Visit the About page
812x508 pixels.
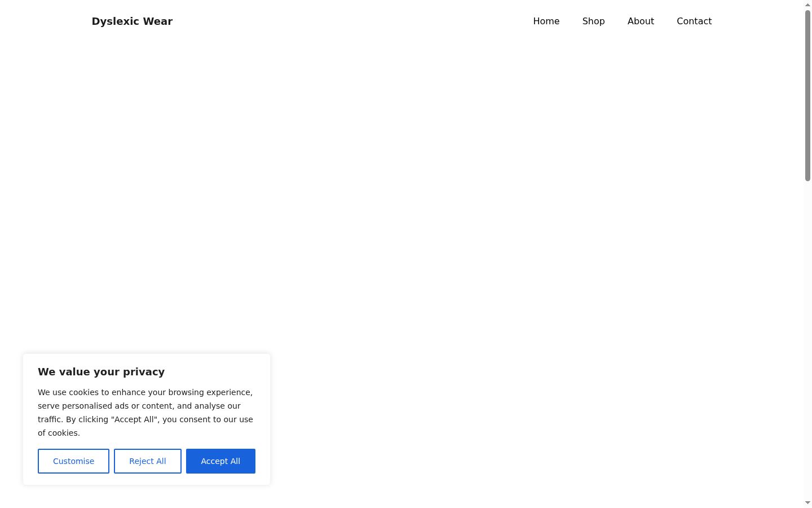(641, 21)
